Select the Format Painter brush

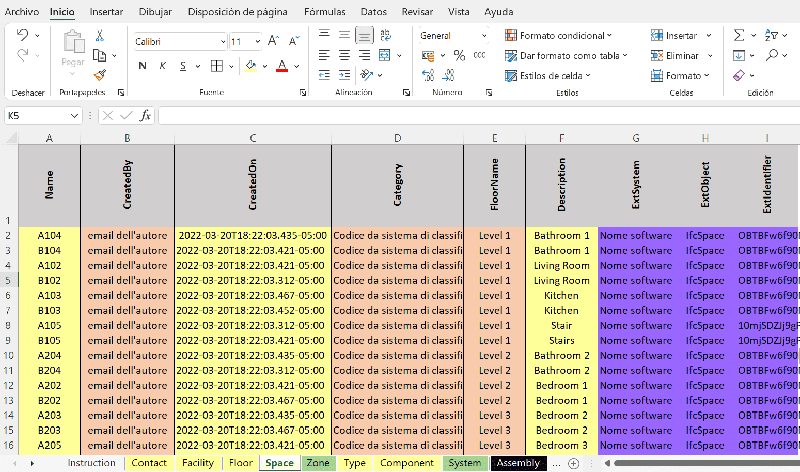(99, 75)
